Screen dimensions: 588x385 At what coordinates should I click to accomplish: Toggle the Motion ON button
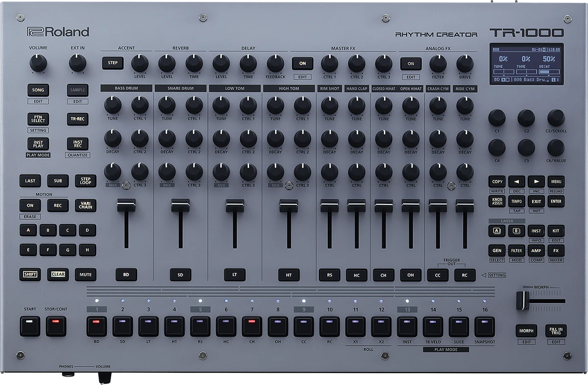point(30,205)
